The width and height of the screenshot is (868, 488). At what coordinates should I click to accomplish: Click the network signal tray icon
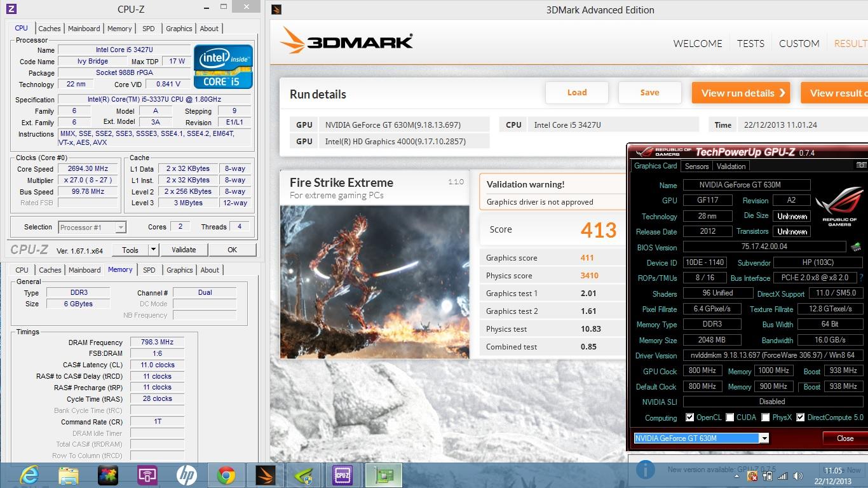coord(782,476)
